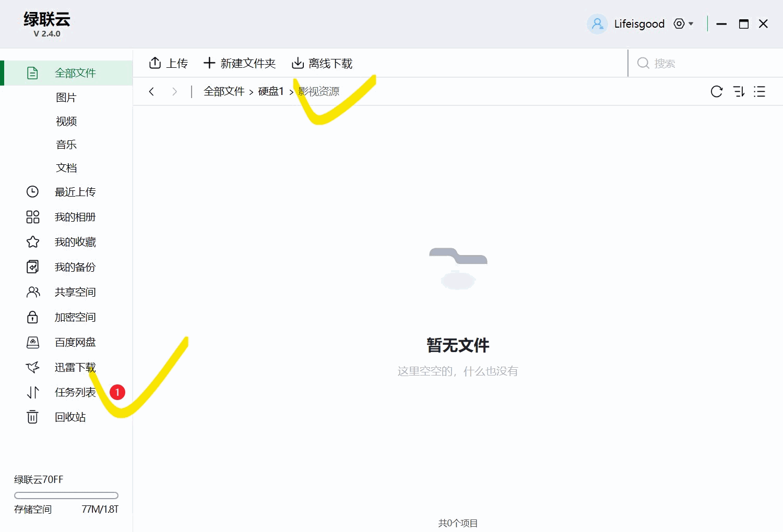Select 音乐 category in sidebar

click(x=66, y=144)
